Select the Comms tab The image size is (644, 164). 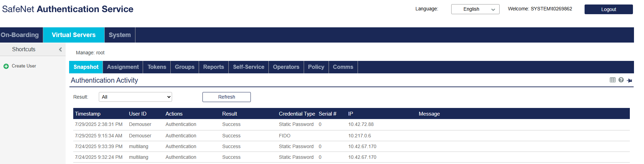tap(343, 67)
